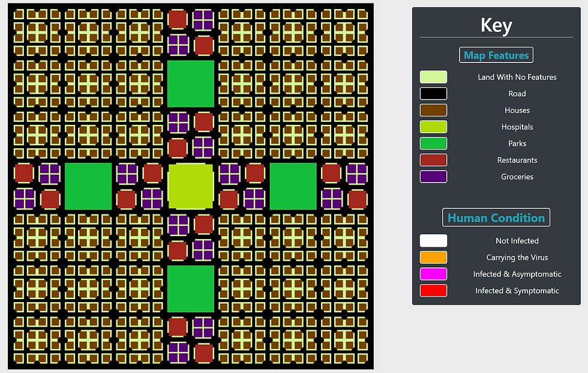Click the park directly below the hospital
Image resolution: width=588 pixels, height=373 pixels.
click(x=191, y=289)
